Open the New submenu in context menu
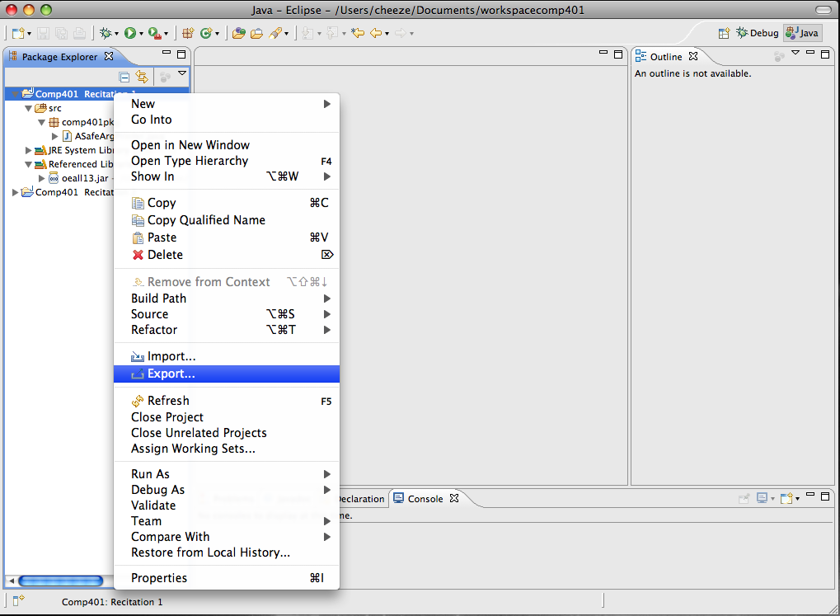This screenshot has height=616, width=840. click(227, 103)
